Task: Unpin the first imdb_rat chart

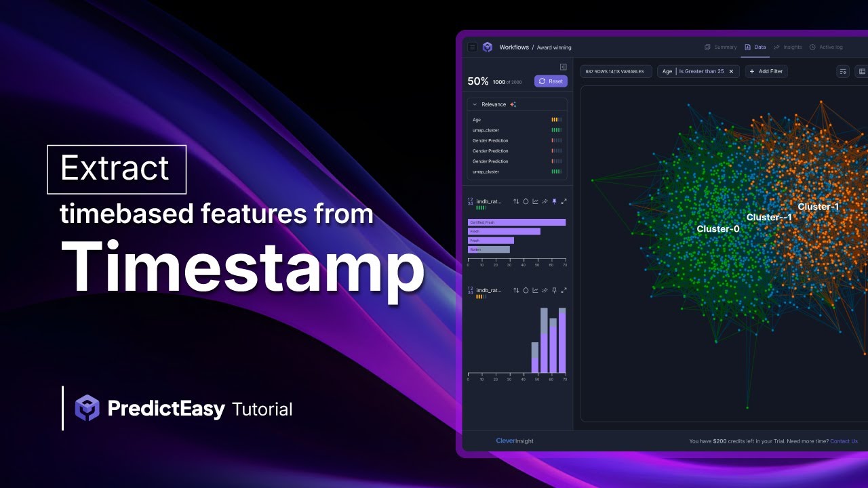Action: 554,201
